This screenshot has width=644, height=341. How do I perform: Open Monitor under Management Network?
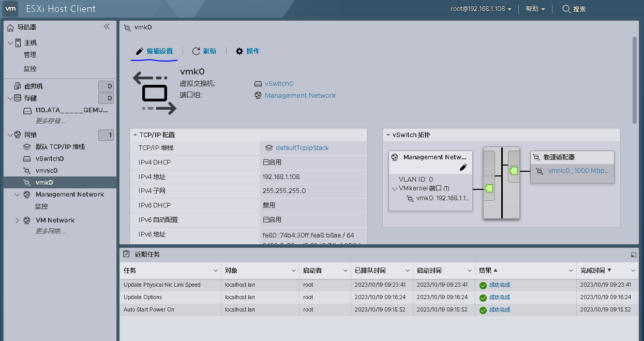coord(41,206)
